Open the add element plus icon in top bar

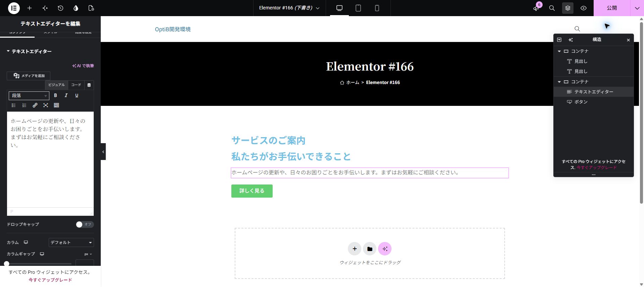click(x=30, y=8)
